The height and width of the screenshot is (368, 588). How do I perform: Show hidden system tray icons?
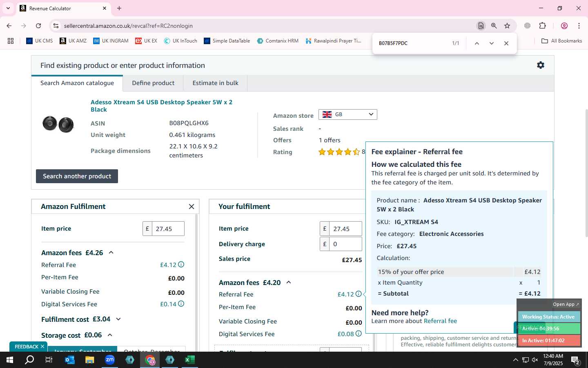pos(515,360)
